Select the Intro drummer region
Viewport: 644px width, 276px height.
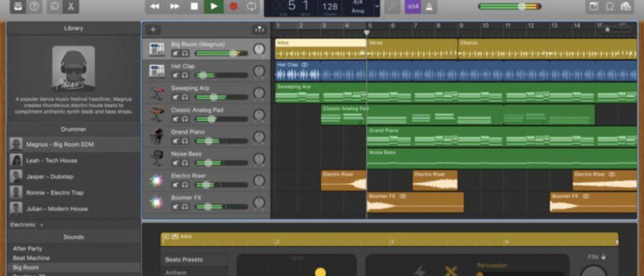tap(321, 49)
